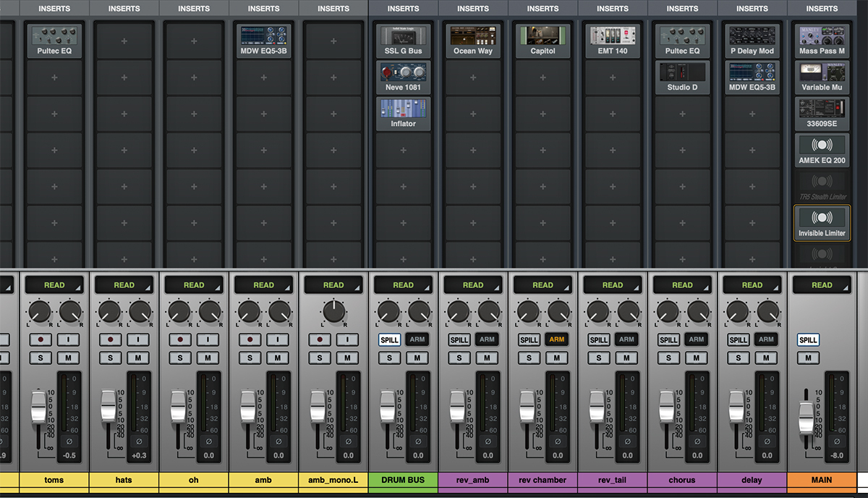Open the Neve 1081 insert on DRUM BUS

404,77
